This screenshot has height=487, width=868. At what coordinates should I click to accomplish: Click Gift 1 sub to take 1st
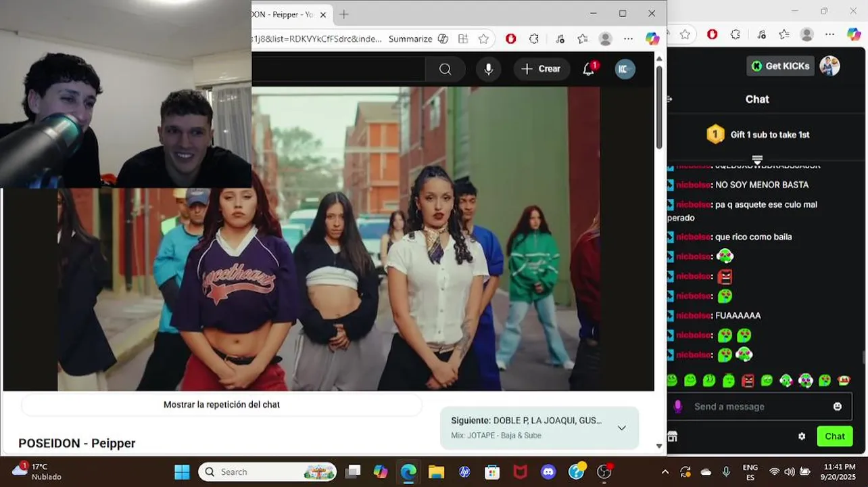point(757,135)
